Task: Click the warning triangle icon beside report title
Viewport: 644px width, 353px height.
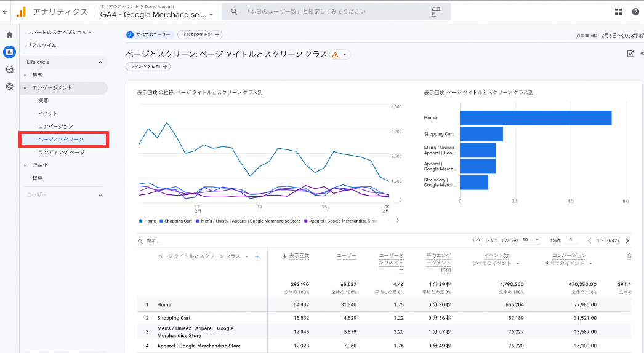Action: point(335,55)
